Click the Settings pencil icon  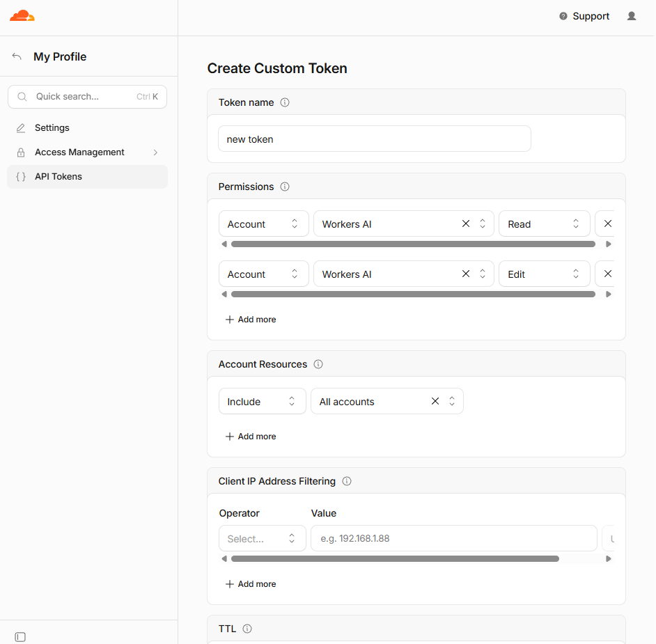21,128
